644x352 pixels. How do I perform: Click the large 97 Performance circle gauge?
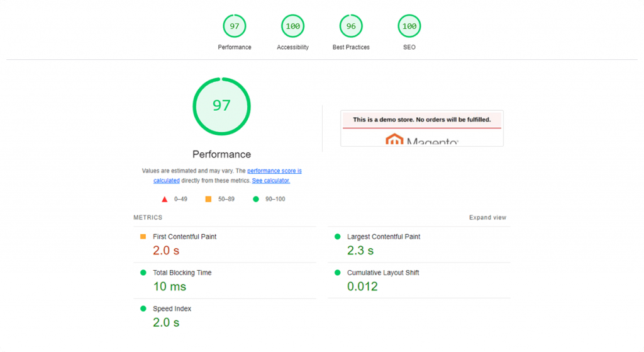click(x=221, y=106)
